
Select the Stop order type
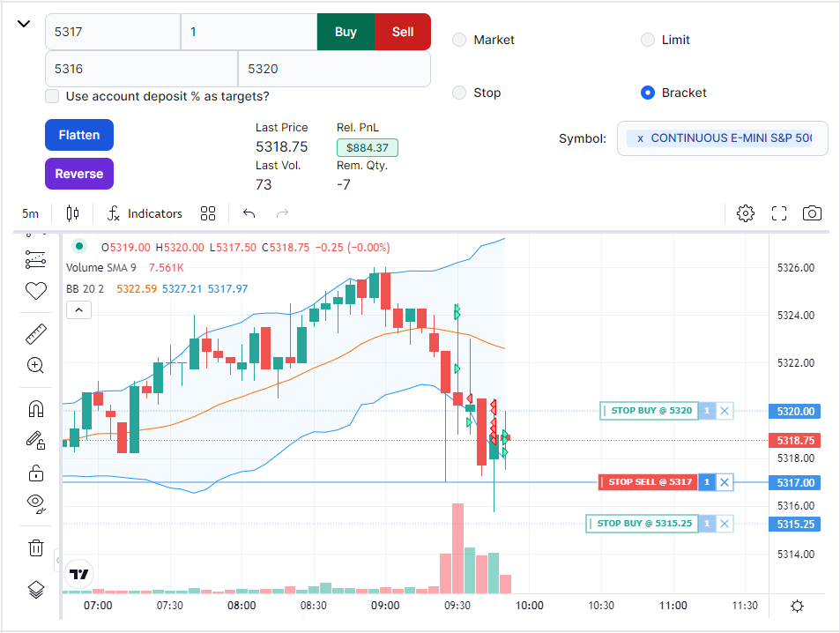pyautogui.click(x=459, y=93)
